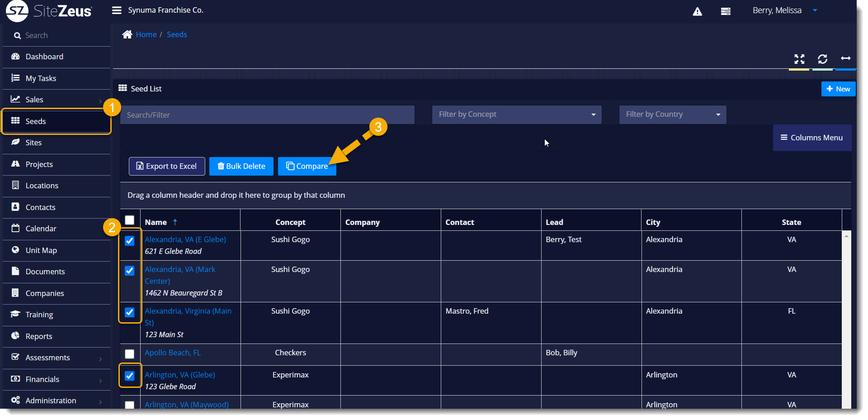This screenshot has width=868, height=420.
Task: Click the Concept column header
Action: click(290, 222)
